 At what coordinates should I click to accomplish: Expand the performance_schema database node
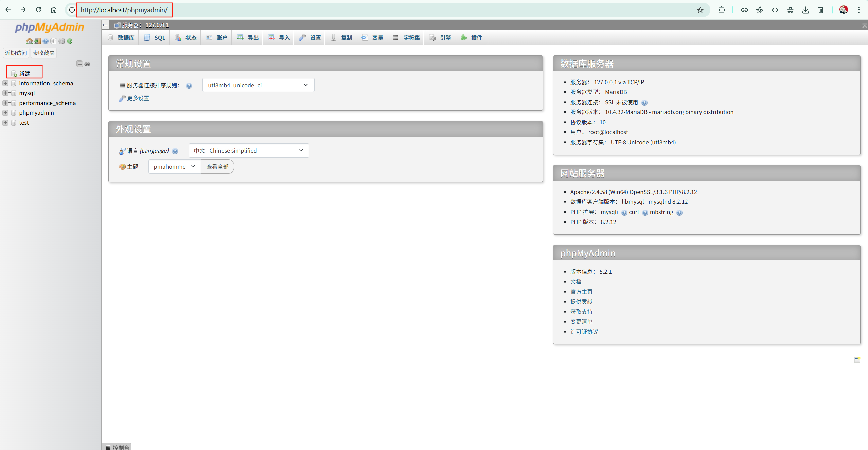coord(5,103)
